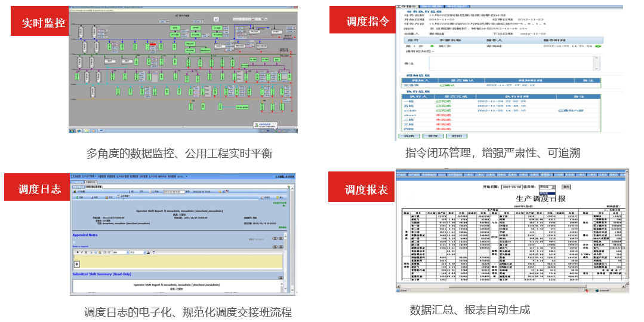Select the 调度报表 red label
644x322 pixels.
click(366, 189)
